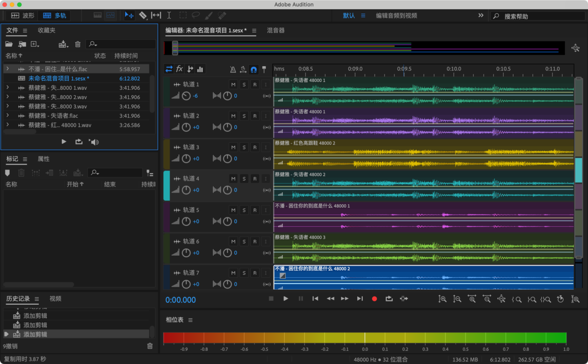Image resolution: width=588 pixels, height=364 pixels.
Task: Show the sends track controls
Action: [x=190, y=69]
